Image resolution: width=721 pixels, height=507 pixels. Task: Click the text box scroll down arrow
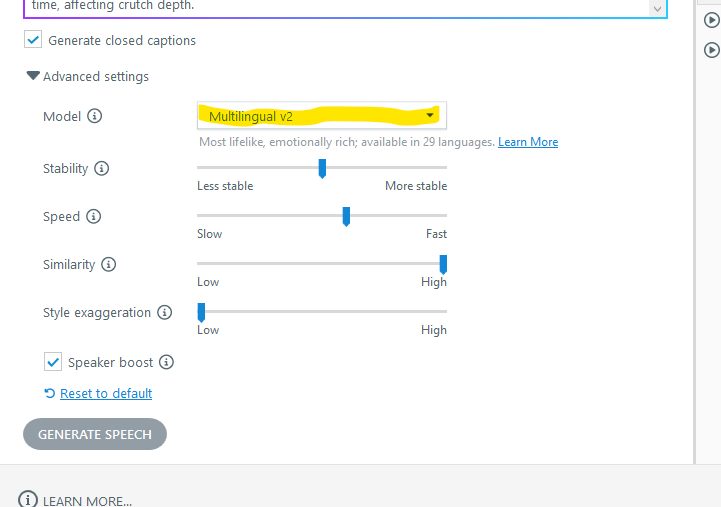click(657, 8)
